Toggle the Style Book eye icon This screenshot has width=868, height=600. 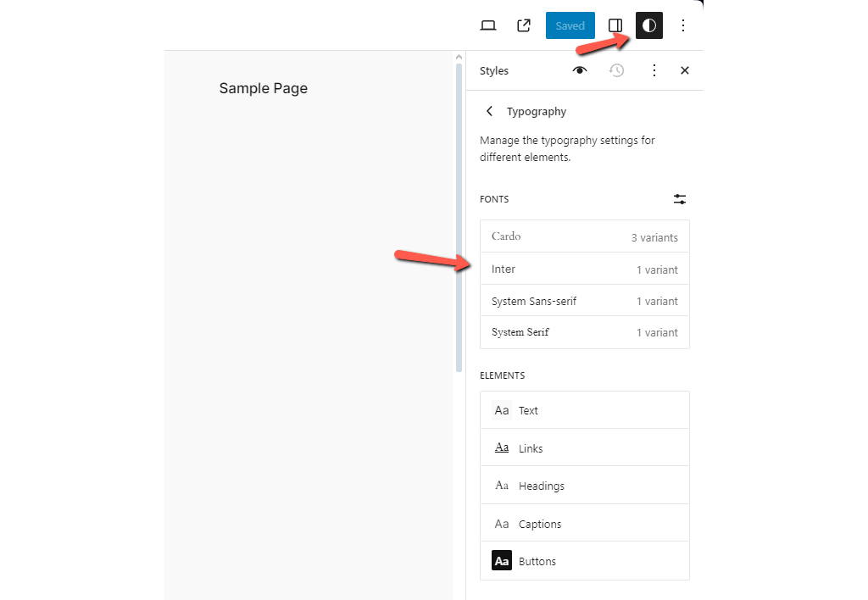(x=580, y=70)
